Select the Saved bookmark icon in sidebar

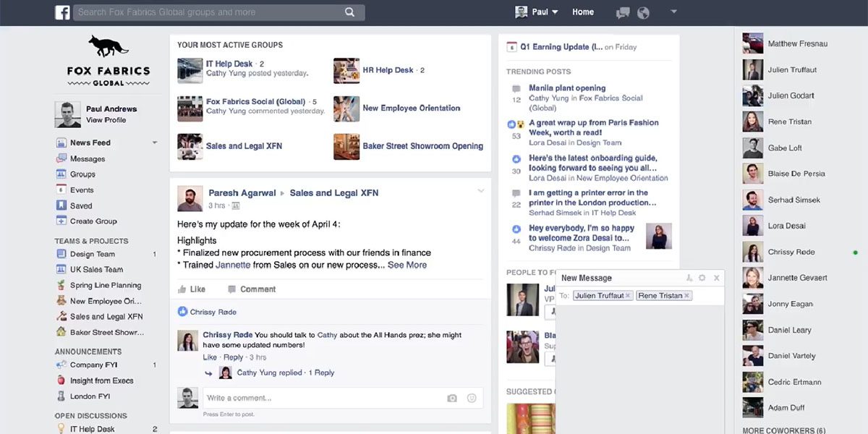(61, 205)
